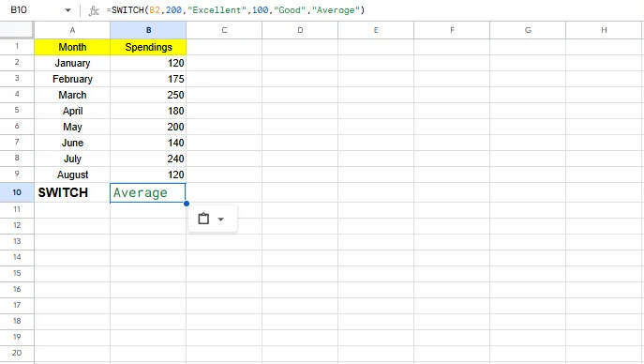Select the 200 spending cell
This screenshot has width=644, height=364.
(x=148, y=127)
